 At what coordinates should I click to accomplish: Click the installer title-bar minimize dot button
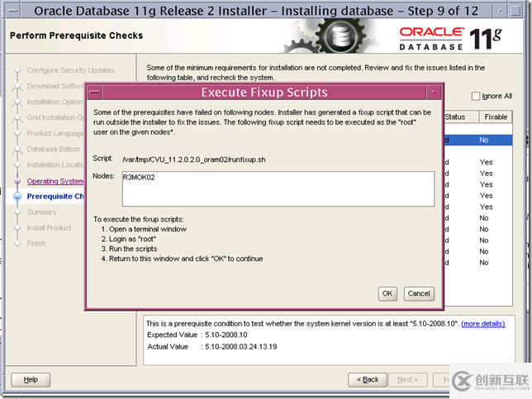coord(500,11)
